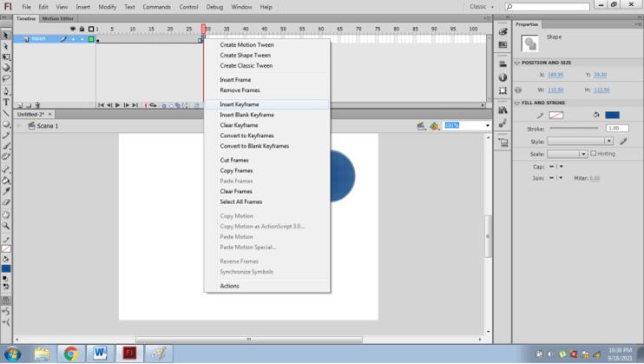644x364 pixels.
Task: Click the X position value 389.95
Action: coord(555,75)
